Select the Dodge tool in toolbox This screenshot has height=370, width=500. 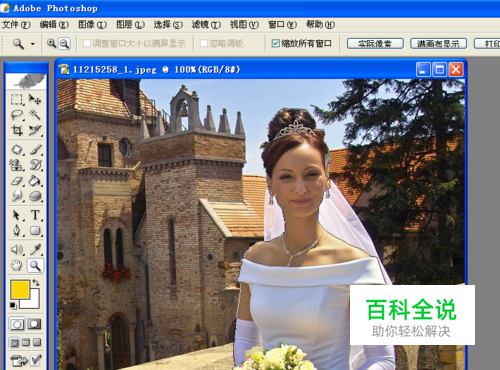(17, 196)
